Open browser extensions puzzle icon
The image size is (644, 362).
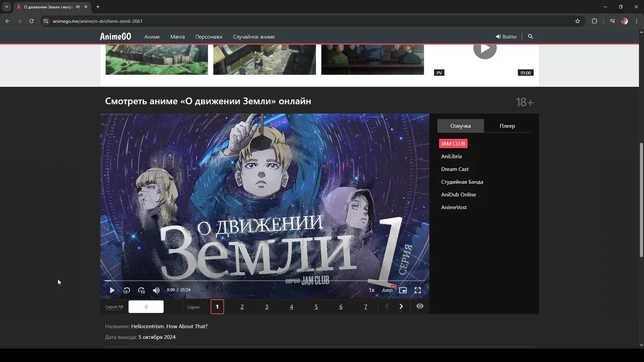pos(594,21)
